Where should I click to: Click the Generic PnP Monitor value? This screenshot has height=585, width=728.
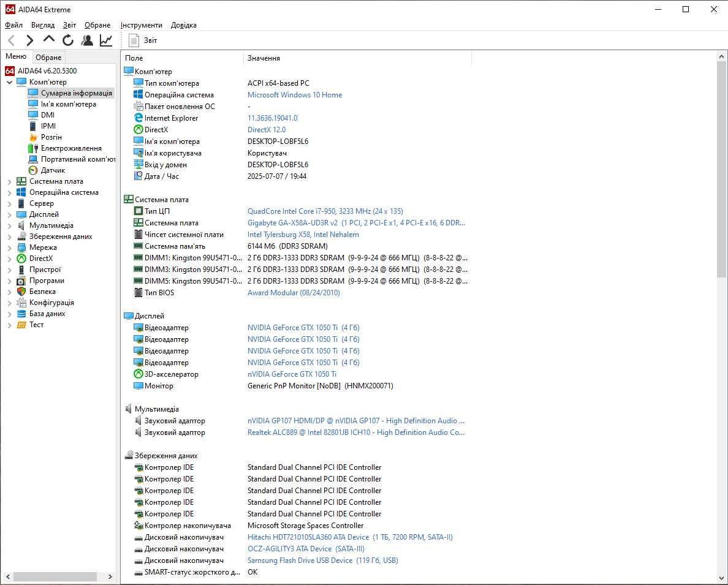click(x=320, y=386)
